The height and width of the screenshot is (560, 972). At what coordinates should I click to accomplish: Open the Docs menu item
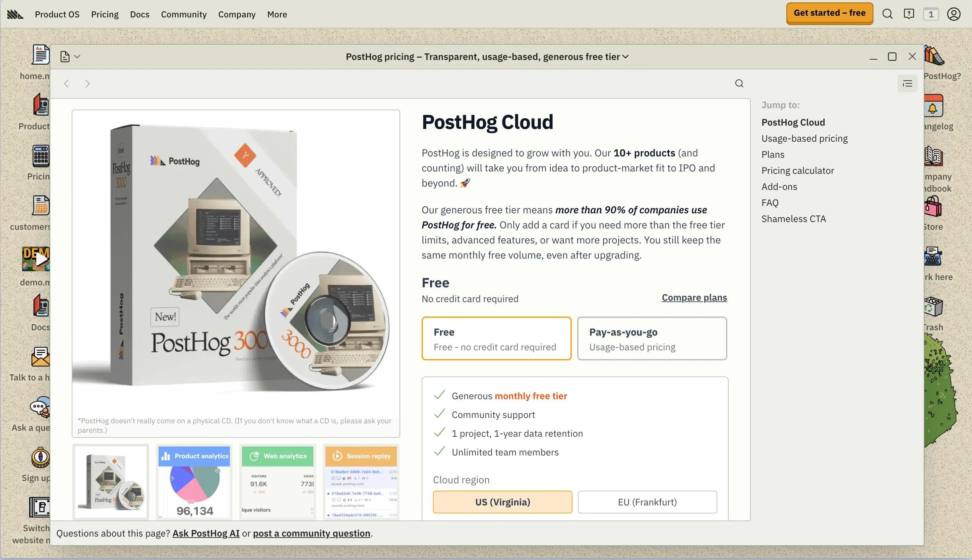point(140,14)
